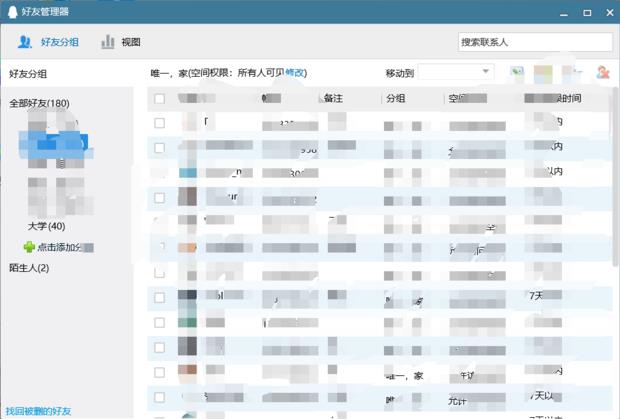Click the QQ penguin logo in title bar
Image resolution: width=620 pixels, height=419 pixels.
tap(12, 11)
